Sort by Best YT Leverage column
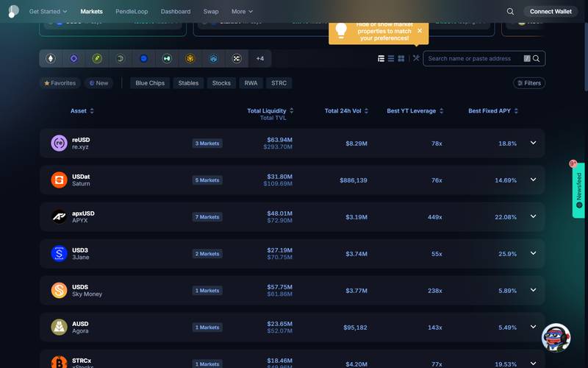The image size is (588, 368). click(x=415, y=111)
